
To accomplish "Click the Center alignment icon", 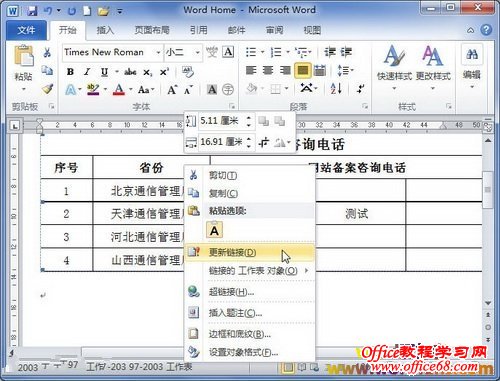I will point(268,70).
